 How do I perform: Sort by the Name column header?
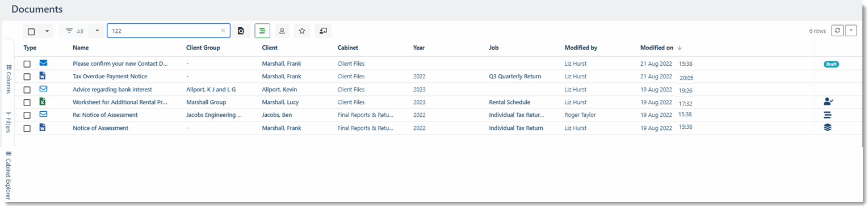(81, 48)
